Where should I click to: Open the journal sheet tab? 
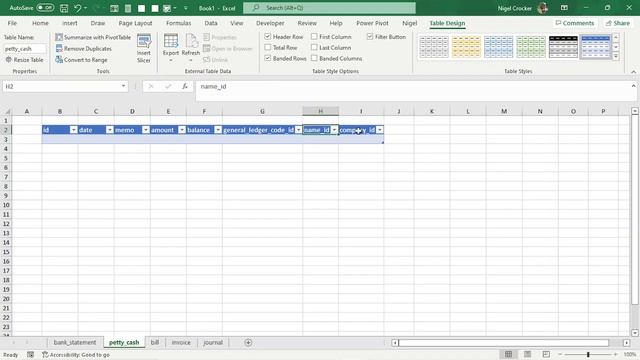coord(213,342)
